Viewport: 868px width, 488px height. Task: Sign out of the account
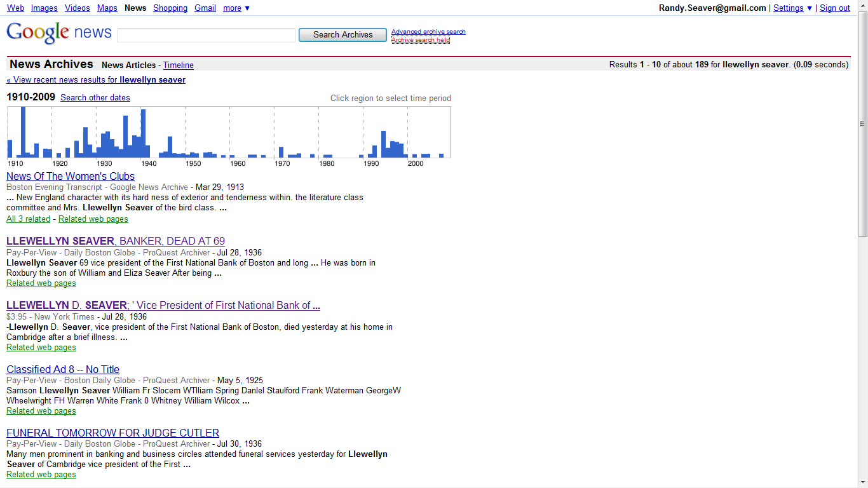tap(835, 8)
